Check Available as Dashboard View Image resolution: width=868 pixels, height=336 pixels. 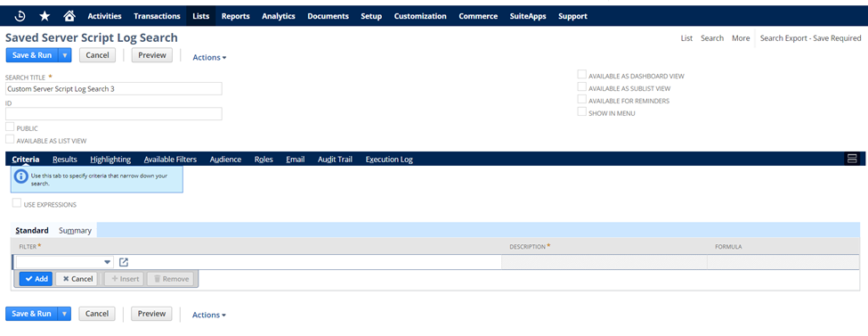[582, 74]
